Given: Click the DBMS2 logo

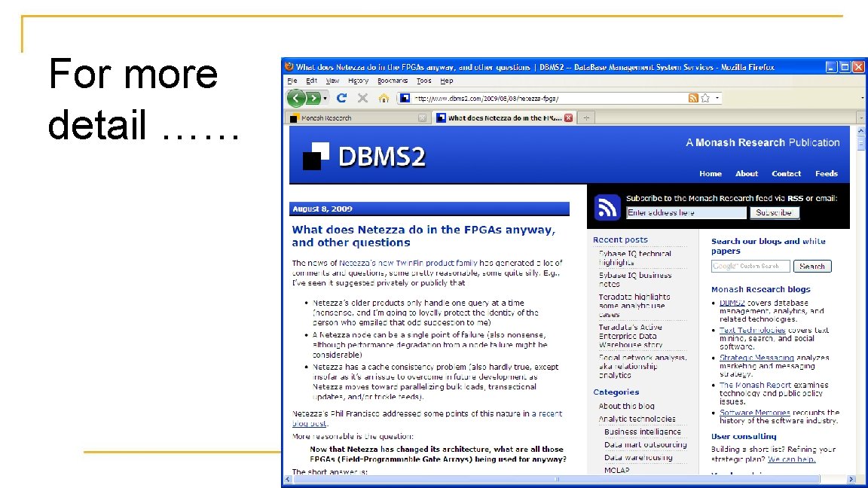Looking at the screenshot, I should tap(364, 156).
